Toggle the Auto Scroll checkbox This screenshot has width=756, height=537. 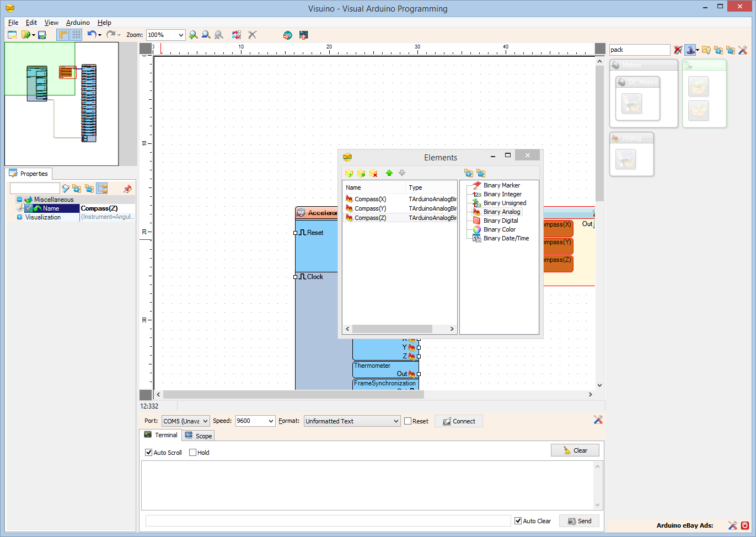tap(148, 453)
